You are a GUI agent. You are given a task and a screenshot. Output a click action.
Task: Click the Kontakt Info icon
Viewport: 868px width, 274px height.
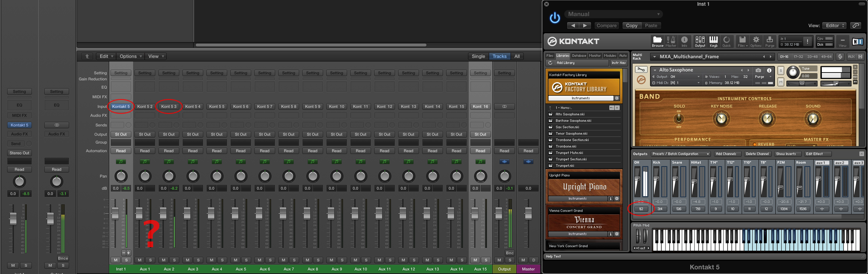684,41
